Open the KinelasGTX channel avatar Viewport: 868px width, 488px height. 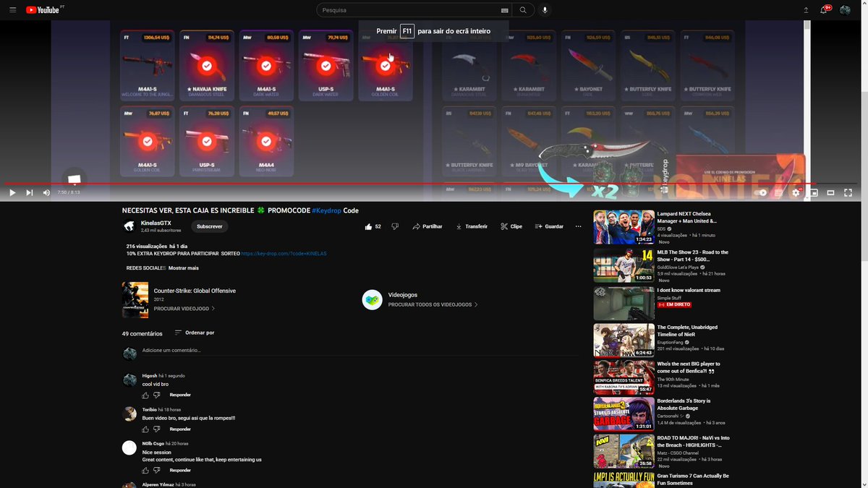point(129,226)
